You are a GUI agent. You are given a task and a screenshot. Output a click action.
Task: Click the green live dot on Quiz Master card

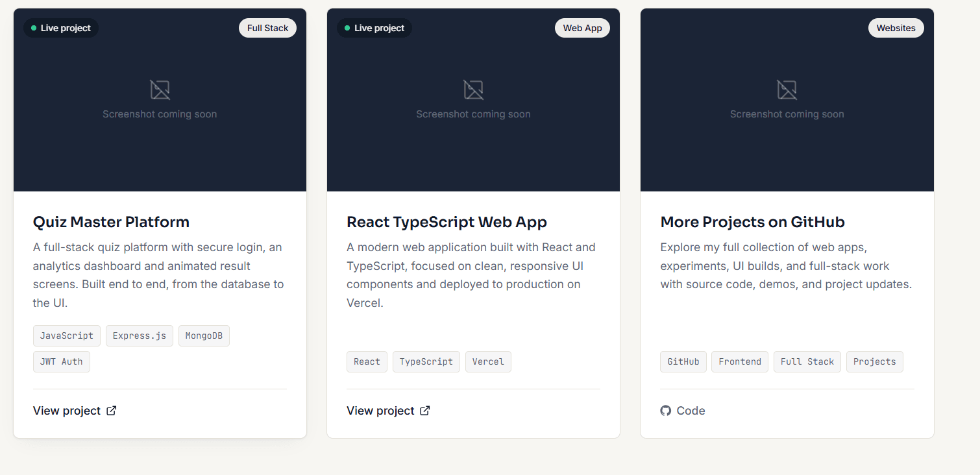point(34,28)
